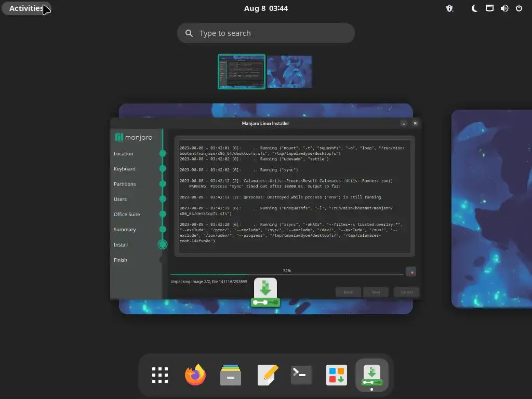
Task: Launch Firefox from the dock
Action: pos(195,375)
